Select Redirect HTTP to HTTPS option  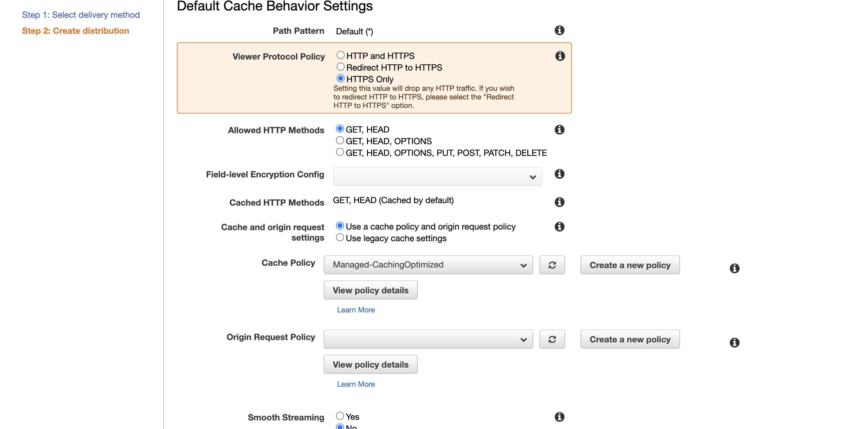tap(341, 67)
